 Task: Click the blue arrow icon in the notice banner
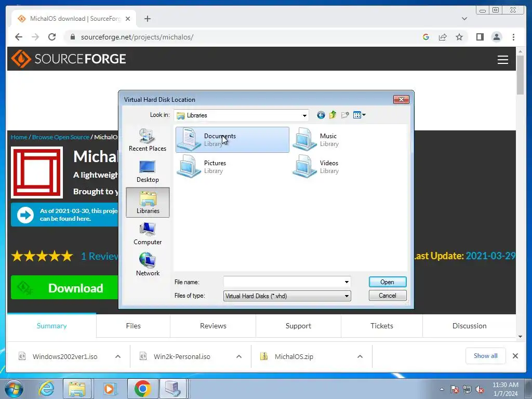(25, 215)
